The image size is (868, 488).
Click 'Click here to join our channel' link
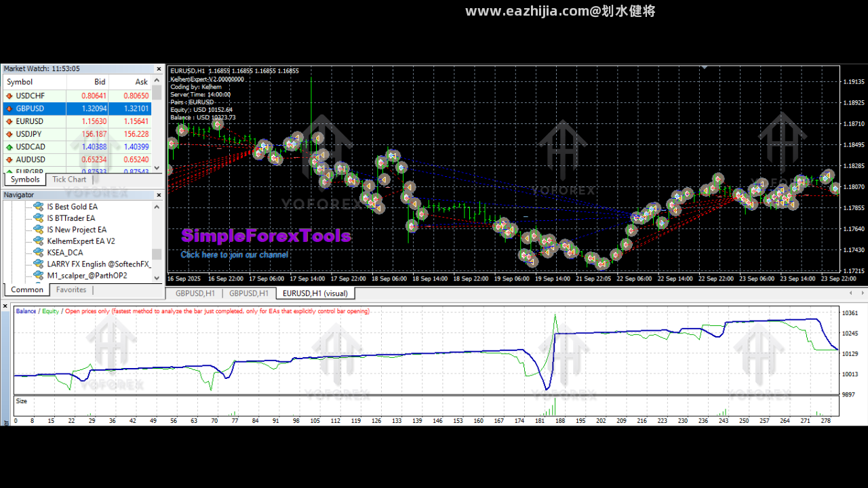235,255
